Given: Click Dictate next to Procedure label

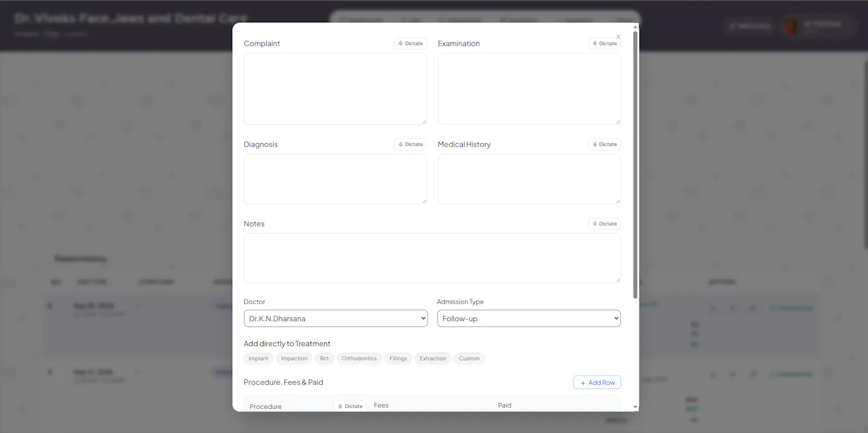Looking at the screenshot, I should point(350,406).
